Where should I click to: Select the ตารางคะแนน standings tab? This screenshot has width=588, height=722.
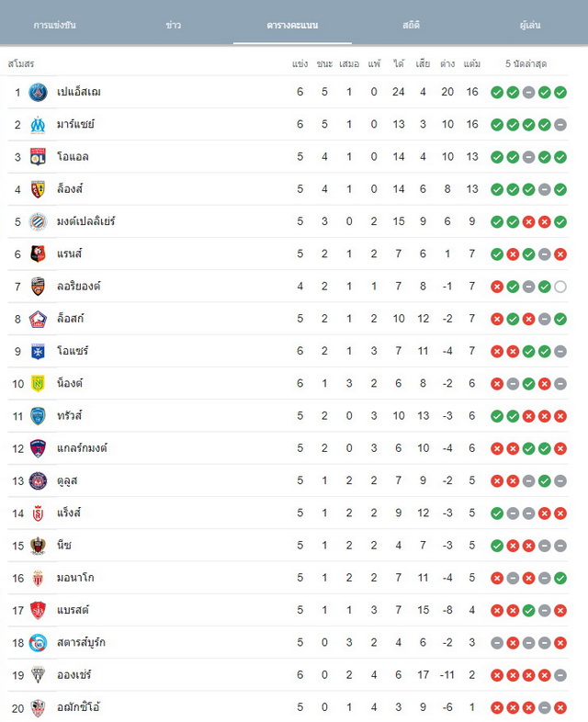point(292,25)
